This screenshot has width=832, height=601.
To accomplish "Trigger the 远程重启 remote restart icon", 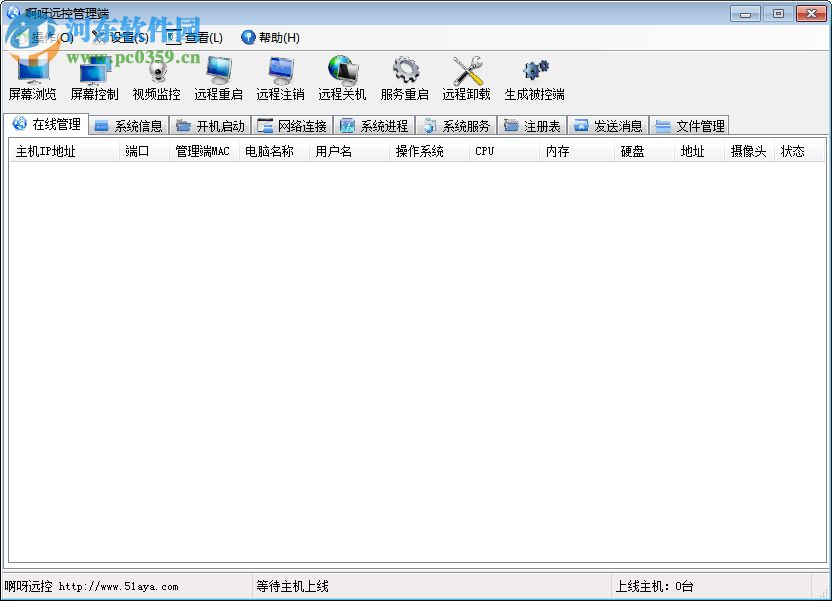I will tap(218, 78).
